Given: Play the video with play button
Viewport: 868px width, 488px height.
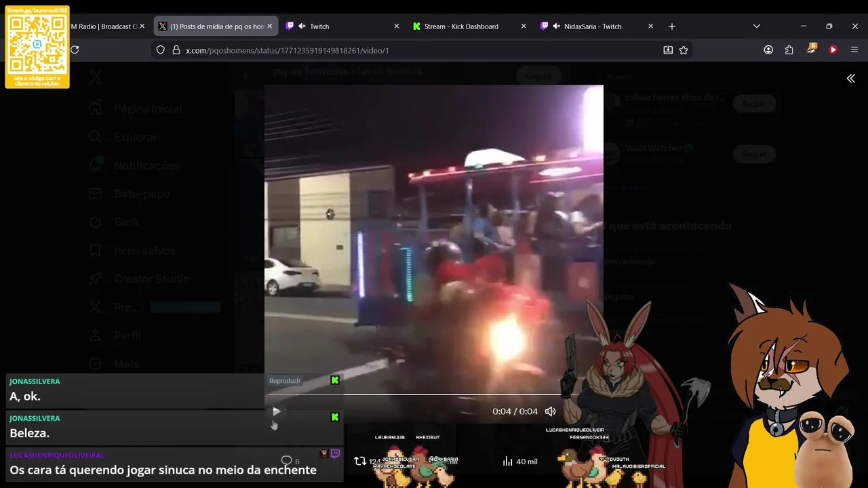Looking at the screenshot, I should click(276, 411).
